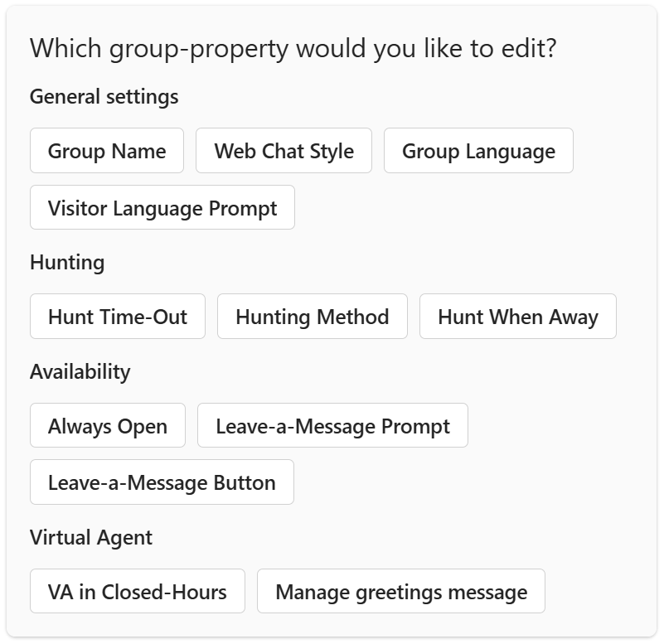Choose the Group Language chip
Image resolution: width=664 pixels, height=644 pixels.
coord(477,151)
